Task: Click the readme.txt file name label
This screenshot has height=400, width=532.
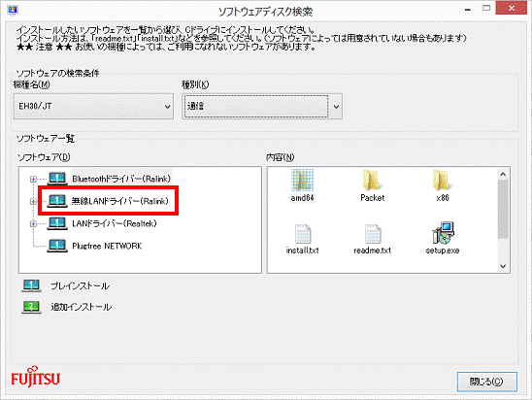Action: [x=372, y=250]
